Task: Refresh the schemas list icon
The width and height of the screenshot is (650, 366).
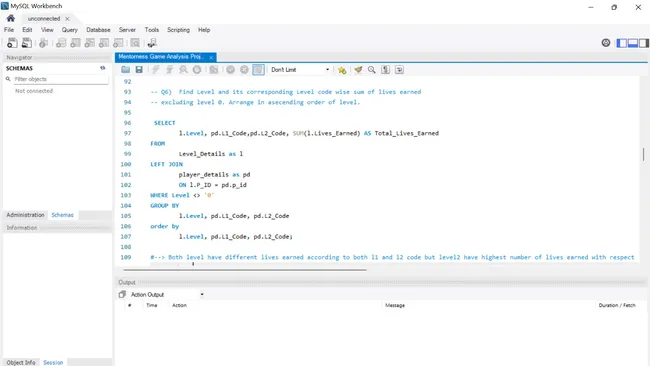Action: (x=102, y=68)
